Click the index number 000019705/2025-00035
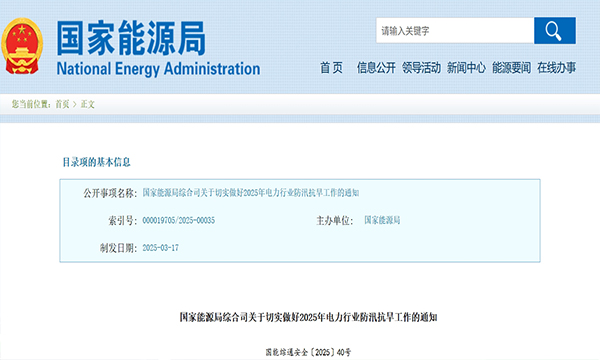600x360 pixels. click(179, 220)
